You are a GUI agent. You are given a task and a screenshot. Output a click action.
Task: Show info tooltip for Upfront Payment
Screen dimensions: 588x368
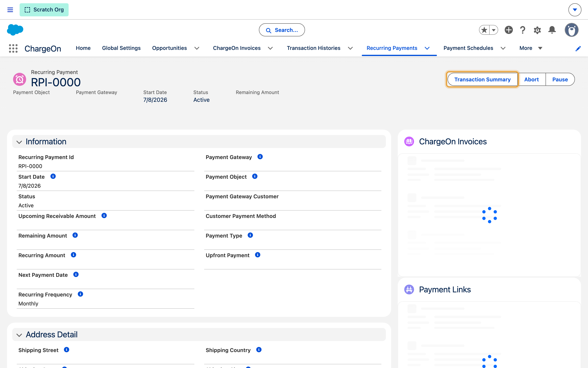(257, 255)
